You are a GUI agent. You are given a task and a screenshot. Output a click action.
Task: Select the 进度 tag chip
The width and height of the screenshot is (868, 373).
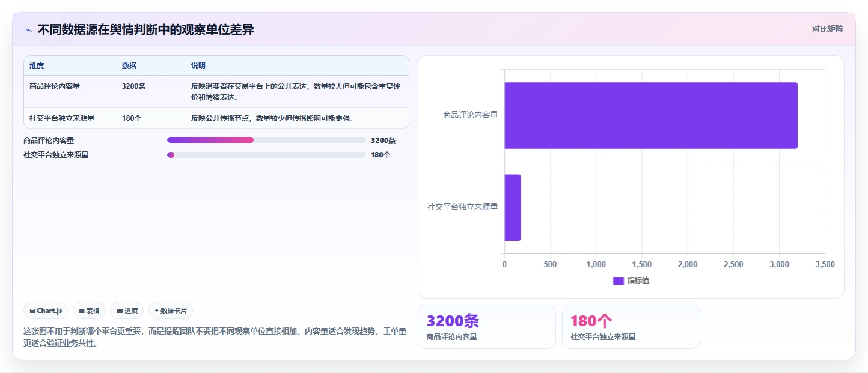pyautogui.click(x=127, y=311)
